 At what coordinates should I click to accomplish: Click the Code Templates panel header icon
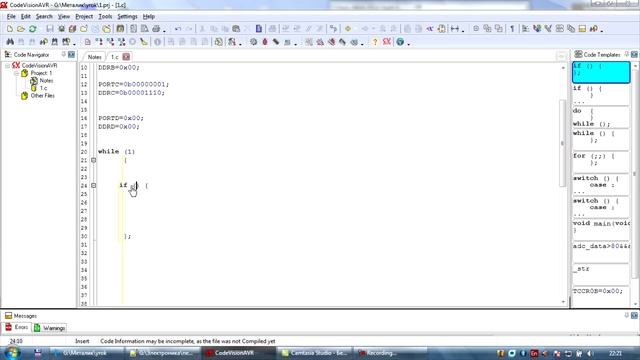pyautogui.click(x=578, y=54)
